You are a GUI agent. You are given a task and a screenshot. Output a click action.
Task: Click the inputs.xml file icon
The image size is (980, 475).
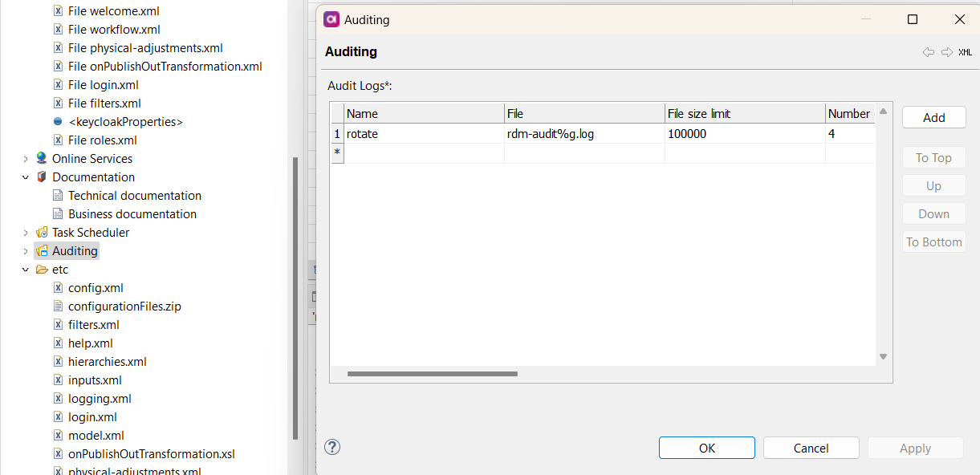pos(58,380)
